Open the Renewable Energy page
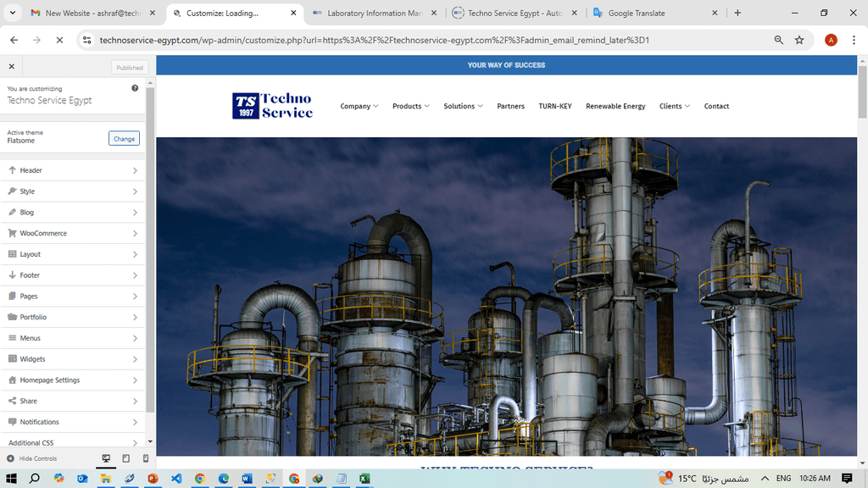 (x=615, y=106)
